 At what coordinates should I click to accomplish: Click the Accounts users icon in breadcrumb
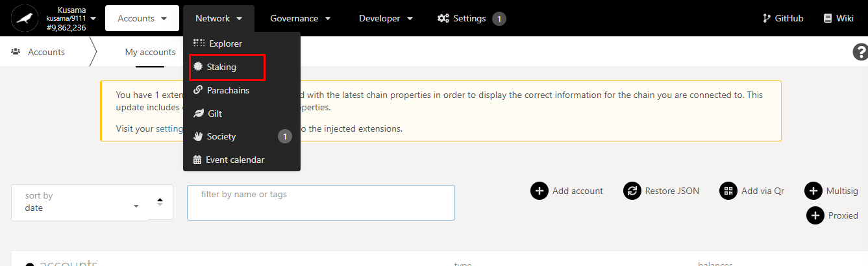16,52
